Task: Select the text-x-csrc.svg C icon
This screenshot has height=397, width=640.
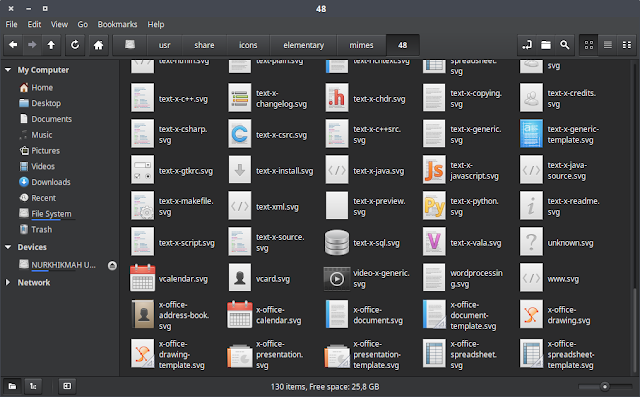Action: (240, 134)
